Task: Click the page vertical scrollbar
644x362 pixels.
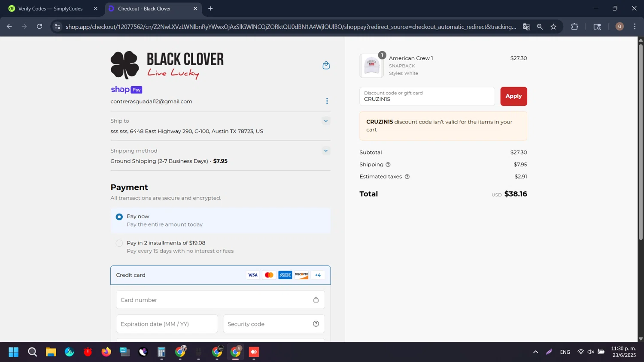Action: click(x=641, y=142)
